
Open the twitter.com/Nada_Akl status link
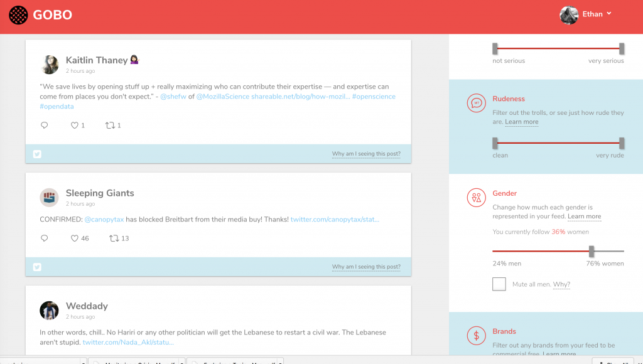coord(128,342)
